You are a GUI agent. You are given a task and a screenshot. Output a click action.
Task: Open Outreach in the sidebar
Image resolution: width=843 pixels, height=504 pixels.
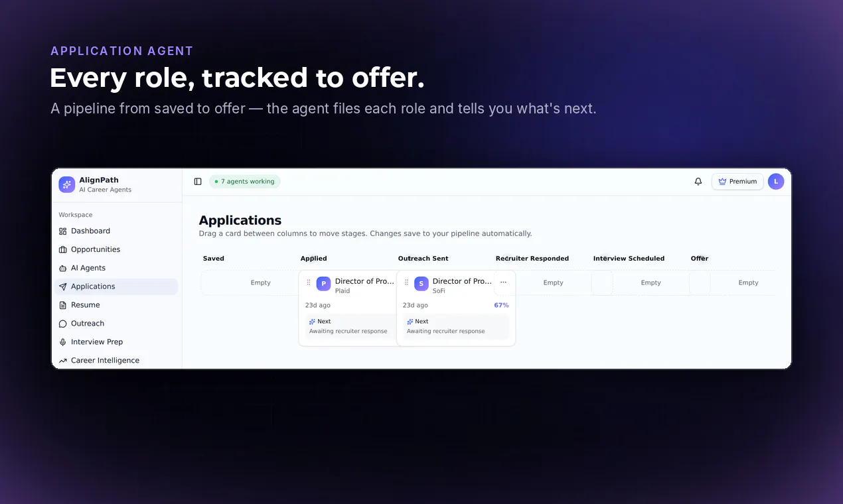(x=116, y=324)
